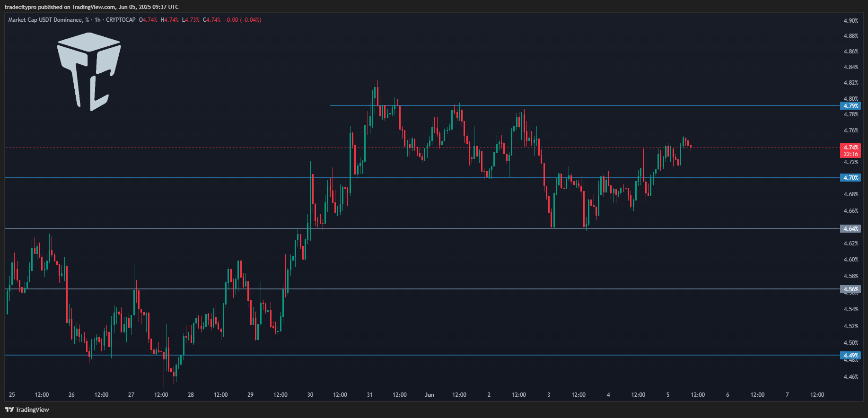This screenshot has height=418, width=868.
Task: Click the red 4.74% current price label
Action: tap(850, 147)
